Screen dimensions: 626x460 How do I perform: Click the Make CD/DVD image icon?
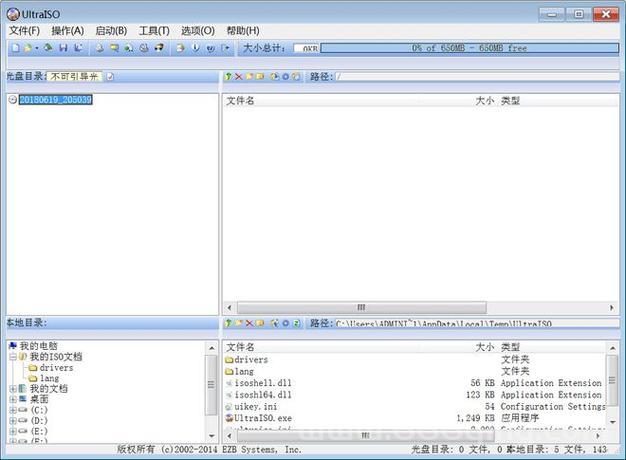[99, 48]
